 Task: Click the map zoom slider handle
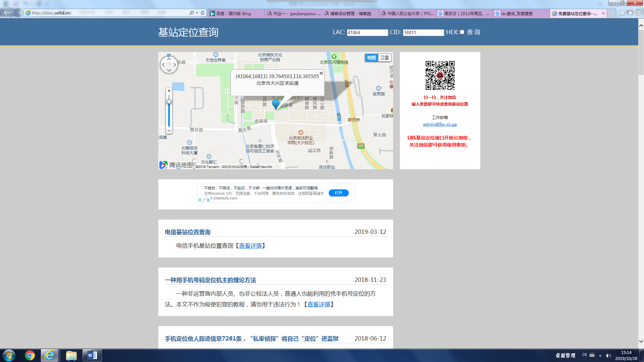[x=169, y=102]
